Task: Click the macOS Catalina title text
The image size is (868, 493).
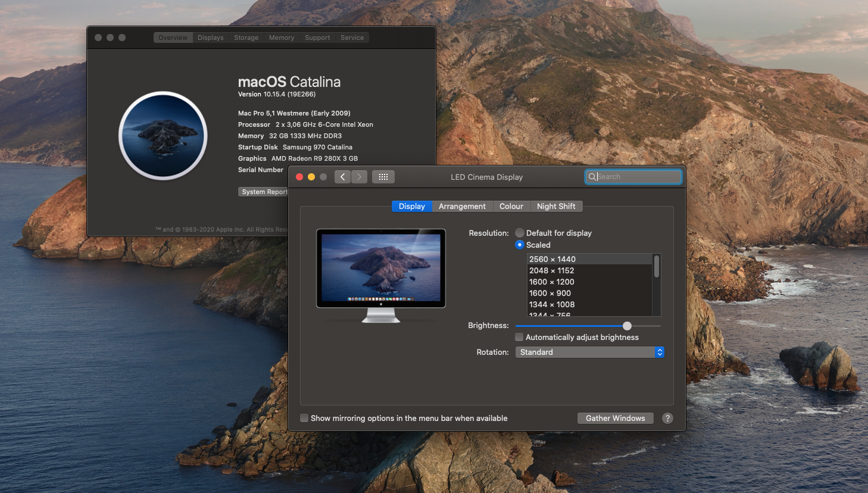Action: coord(289,82)
